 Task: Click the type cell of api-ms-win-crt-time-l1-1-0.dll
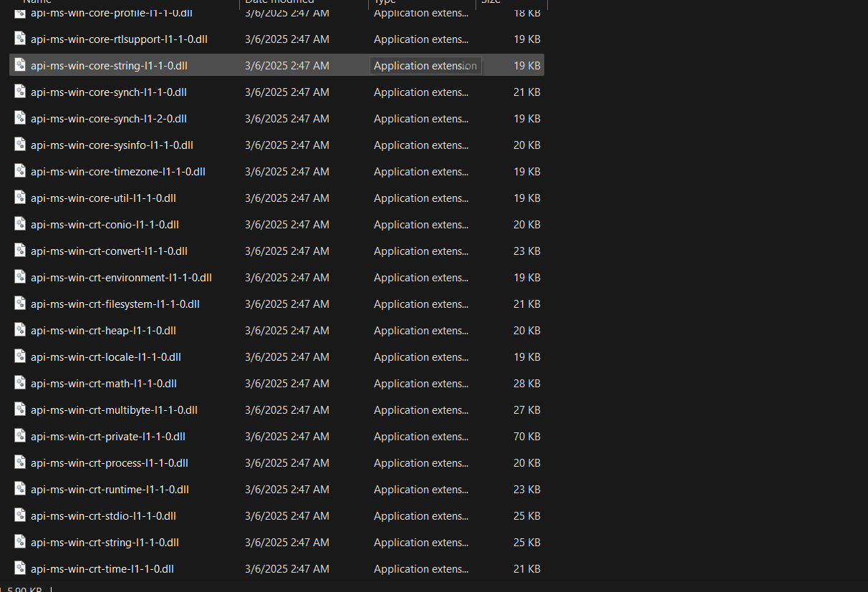(421, 569)
